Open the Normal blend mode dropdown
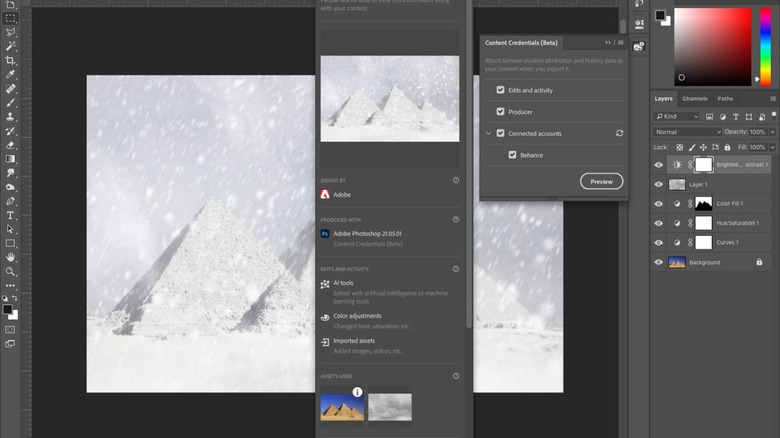The image size is (780, 438). click(687, 132)
